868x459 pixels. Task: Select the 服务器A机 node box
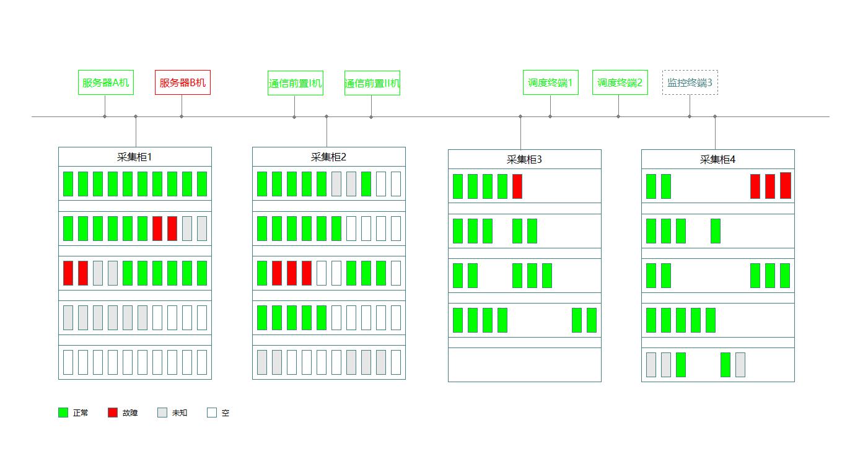click(106, 82)
